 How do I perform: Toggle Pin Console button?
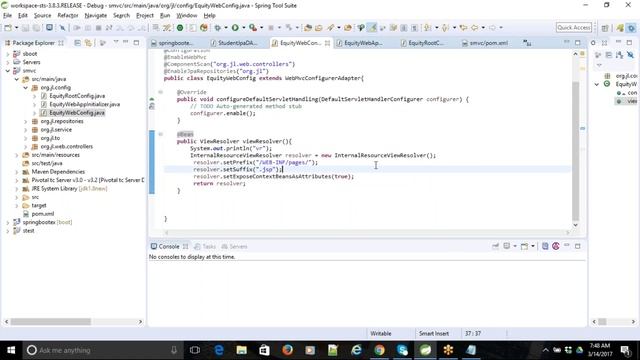tap(495, 246)
